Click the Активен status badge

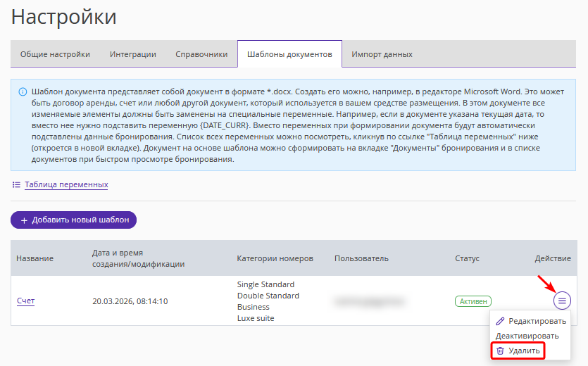coord(473,301)
